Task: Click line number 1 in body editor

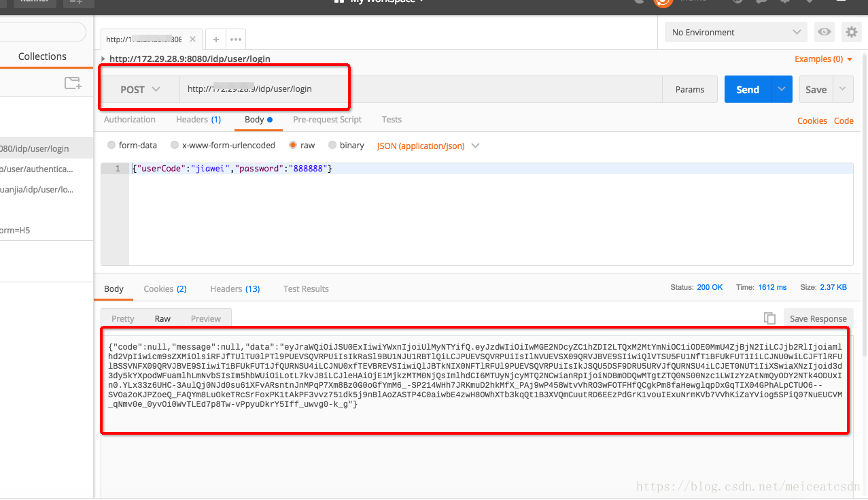Action: point(118,168)
